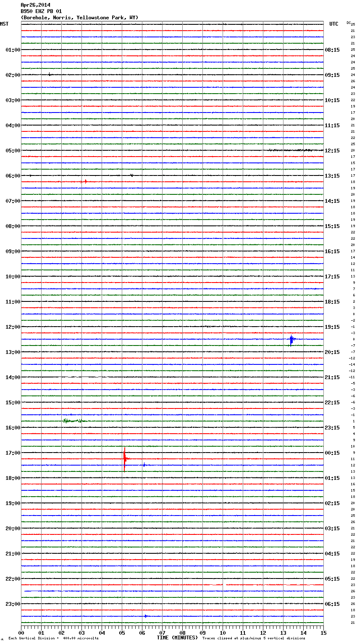This screenshot has width=357, height=644.
Task: Click the blue seismic event after 12:00 MST
Action: 291,339
